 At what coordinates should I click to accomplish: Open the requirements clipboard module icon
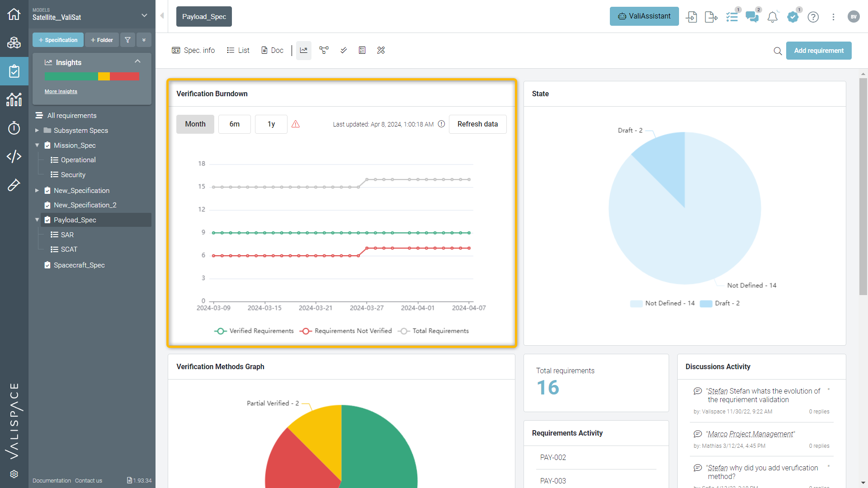pos(14,71)
